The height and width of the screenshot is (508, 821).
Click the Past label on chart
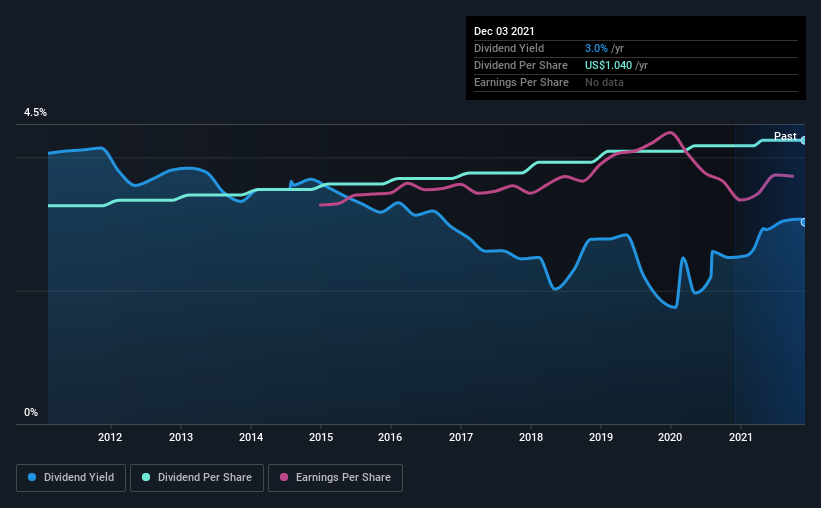coord(785,136)
